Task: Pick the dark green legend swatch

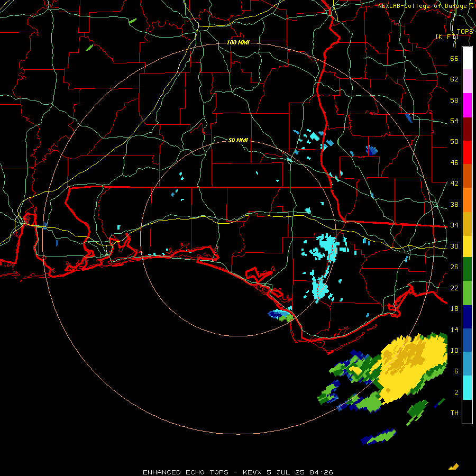Action: tap(467, 269)
